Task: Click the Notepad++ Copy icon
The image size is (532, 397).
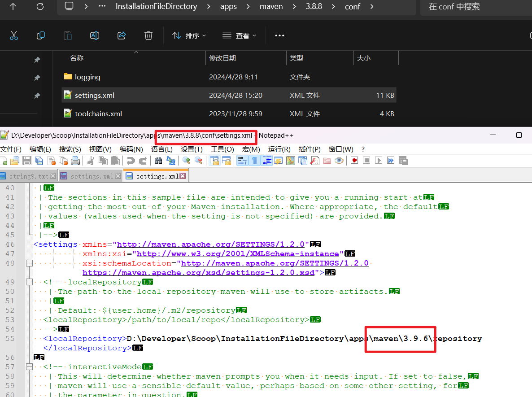Action: (x=103, y=161)
